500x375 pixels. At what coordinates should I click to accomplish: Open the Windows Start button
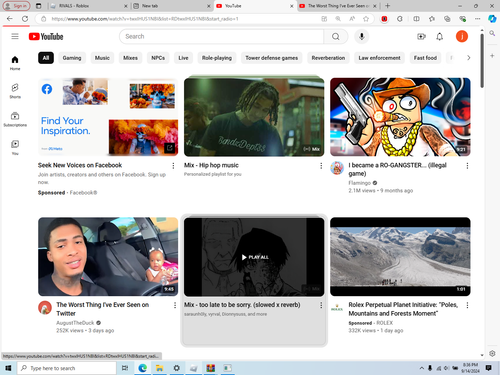click(x=8, y=368)
